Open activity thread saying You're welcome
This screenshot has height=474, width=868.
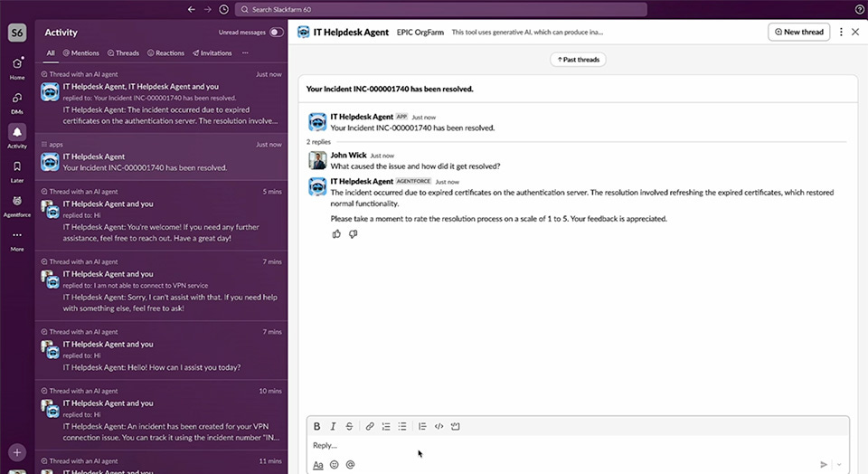pyautogui.click(x=161, y=215)
